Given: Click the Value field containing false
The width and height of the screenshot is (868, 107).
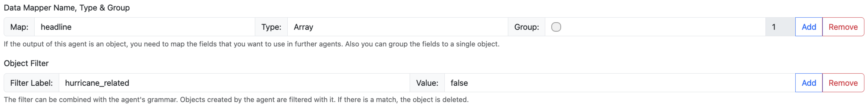Looking at the screenshot, I should pyautogui.click(x=619, y=83).
